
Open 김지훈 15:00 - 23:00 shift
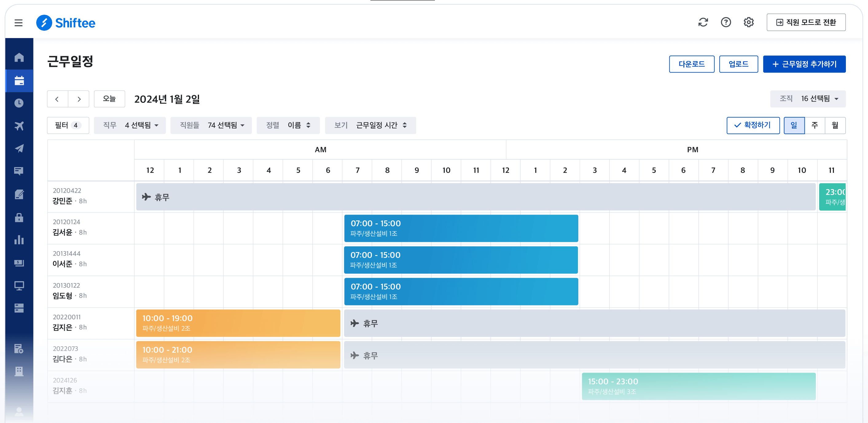tap(698, 386)
